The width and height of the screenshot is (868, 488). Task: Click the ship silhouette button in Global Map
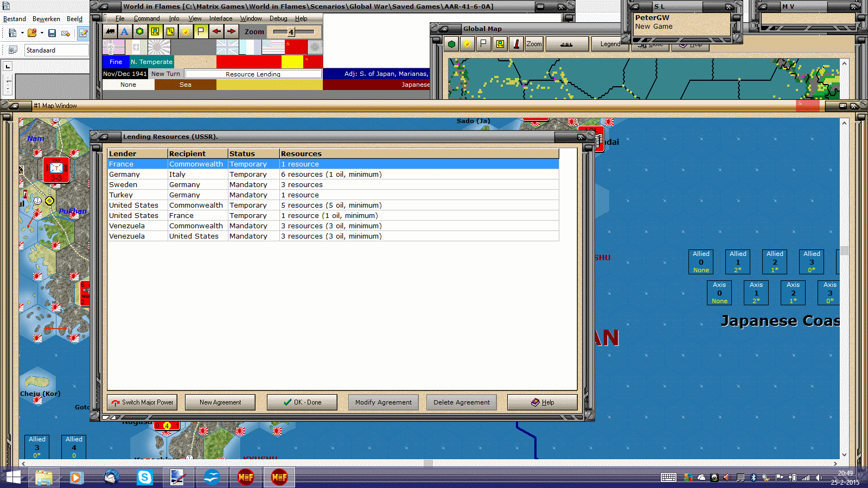tap(567, 44)
